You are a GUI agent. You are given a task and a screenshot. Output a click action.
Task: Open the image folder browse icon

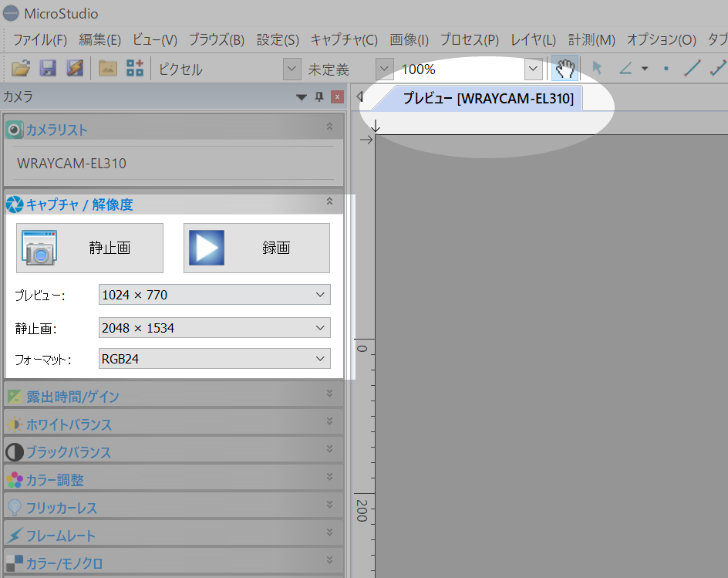[108, 69]
